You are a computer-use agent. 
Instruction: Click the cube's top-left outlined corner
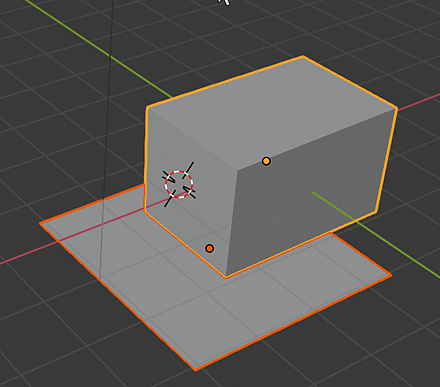147,107
